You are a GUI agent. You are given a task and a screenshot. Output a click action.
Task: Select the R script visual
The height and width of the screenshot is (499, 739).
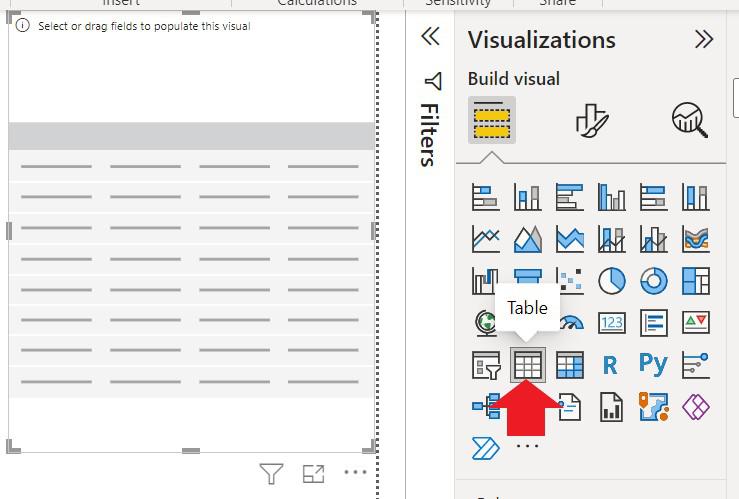pos(610,365)
